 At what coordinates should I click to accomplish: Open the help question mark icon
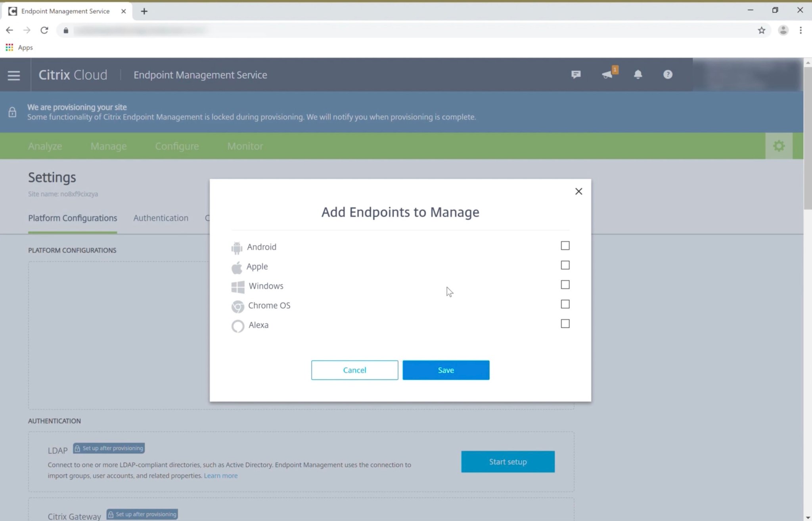[x=667, y=74]
